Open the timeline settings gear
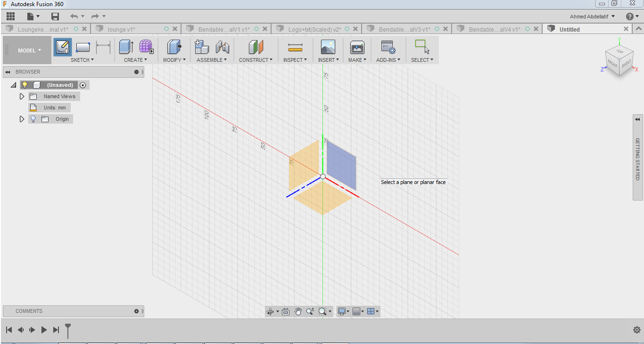The height and width of the screenshot is (344, 644). pyautogui.click(x=637, y=330)
